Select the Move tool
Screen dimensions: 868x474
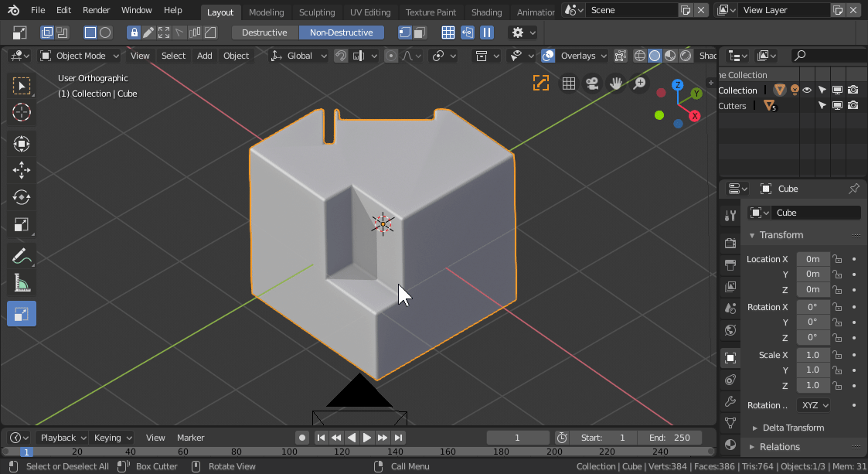pos(22,170)
